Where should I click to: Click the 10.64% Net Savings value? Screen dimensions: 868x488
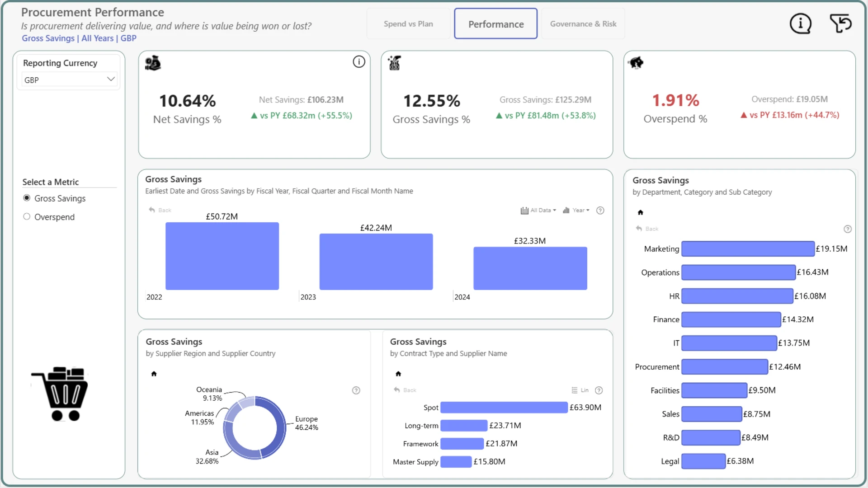187,101
